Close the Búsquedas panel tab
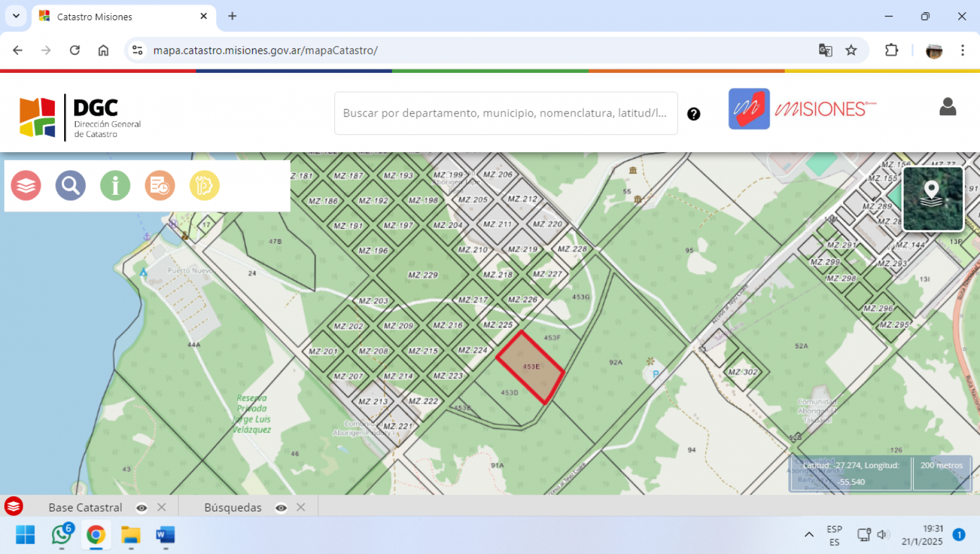This screenshot has width=980, height=554. 301,507
